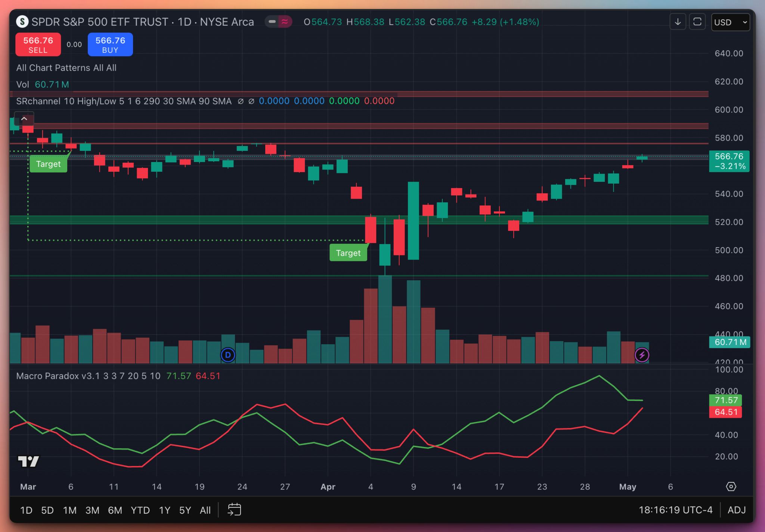Click the download arrow icon at top right

678,22
